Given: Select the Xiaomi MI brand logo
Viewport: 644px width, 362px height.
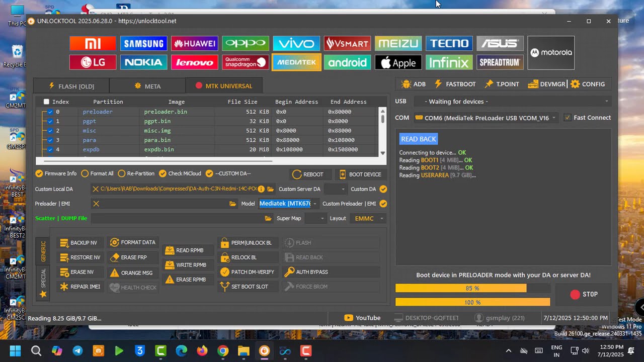Looking at the screenshot, I should pyautogui.click(x=93, y=43).
